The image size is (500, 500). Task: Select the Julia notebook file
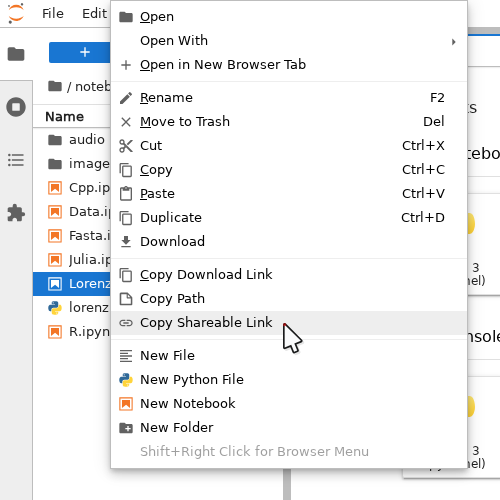pyautogui.click(x=72, y=260)
